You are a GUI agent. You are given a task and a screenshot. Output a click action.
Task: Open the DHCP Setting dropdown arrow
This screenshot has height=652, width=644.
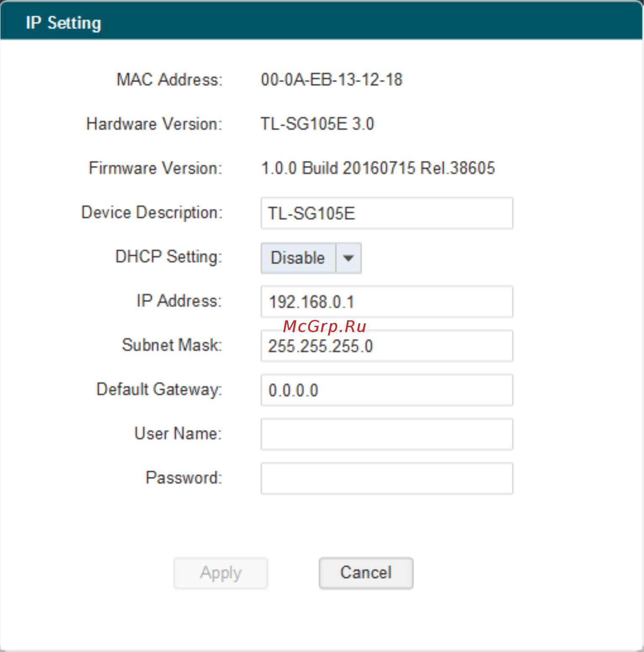pyautogui.click(x=348, y=258)
